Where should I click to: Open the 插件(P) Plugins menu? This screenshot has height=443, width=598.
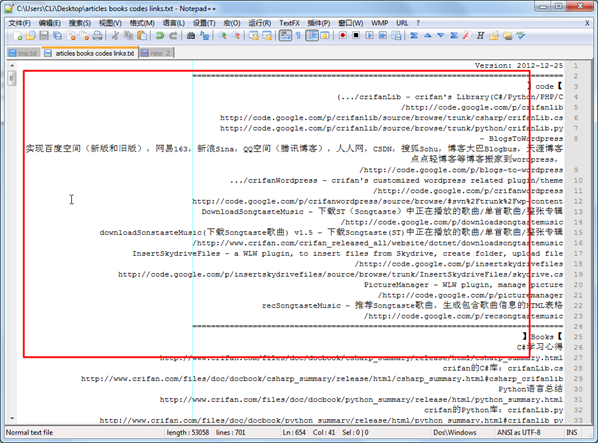tap(319, 23)
